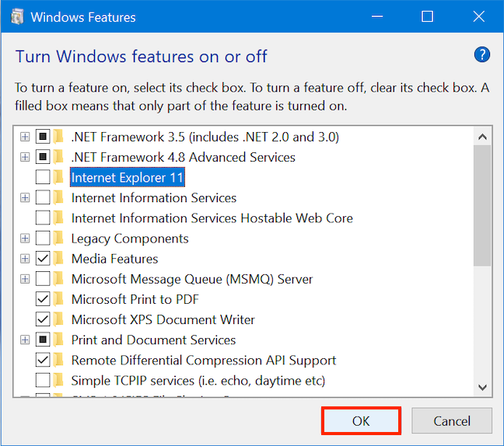Viewport: 504px width, 446px height.
Task: Click the feature list scrollbar thumb
Action: [482, 205]
